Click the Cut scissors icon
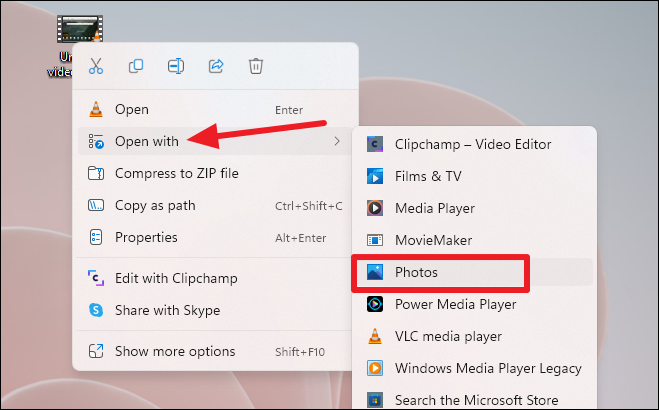The width and height of the screenshot is (659, 410). tap(96, 66)
